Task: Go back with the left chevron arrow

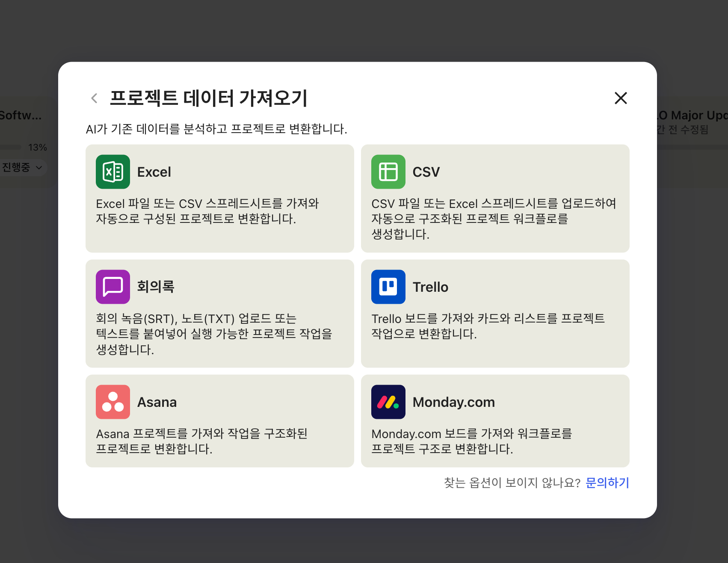Action: [95, 98]
